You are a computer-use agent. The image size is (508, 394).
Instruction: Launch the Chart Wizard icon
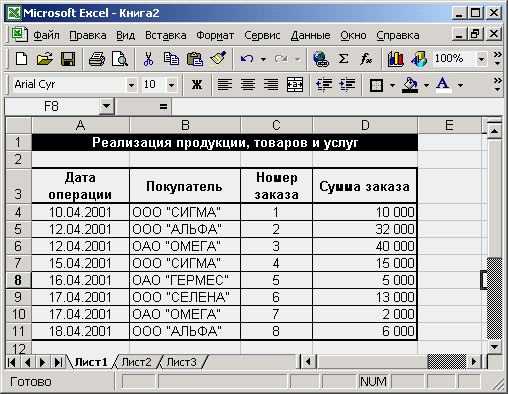pos(396,59)
